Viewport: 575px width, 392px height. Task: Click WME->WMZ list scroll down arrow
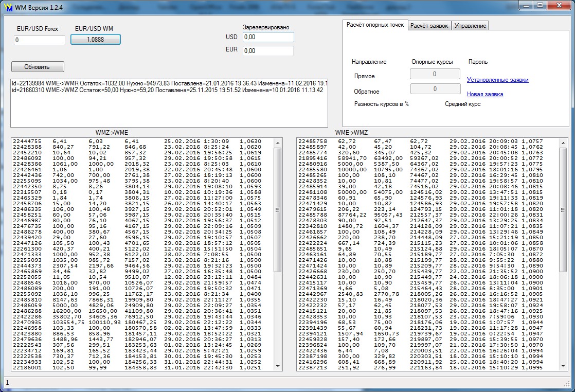click(x=563, y=366)
